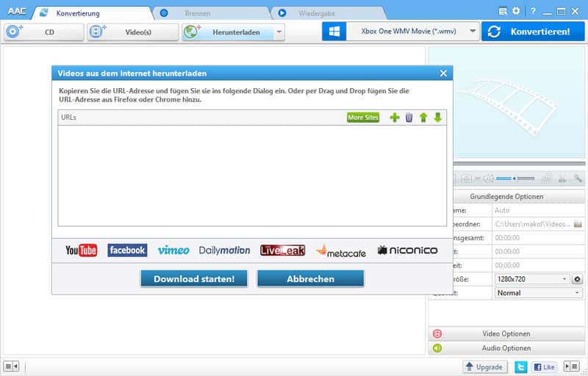Toggle right panel icon in status bar
Screen dimensions: 588x376
pyautogui.click(x=572, y=366)
